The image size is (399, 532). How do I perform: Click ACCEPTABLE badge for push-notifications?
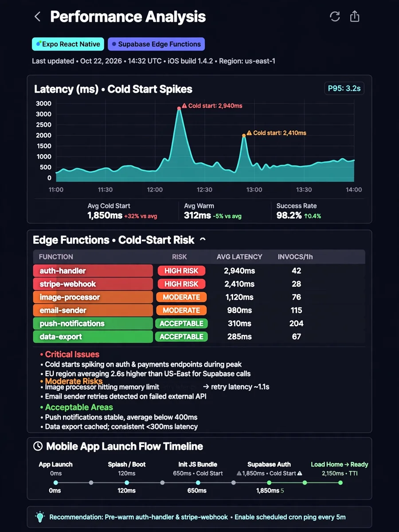(x=181, y=324)
